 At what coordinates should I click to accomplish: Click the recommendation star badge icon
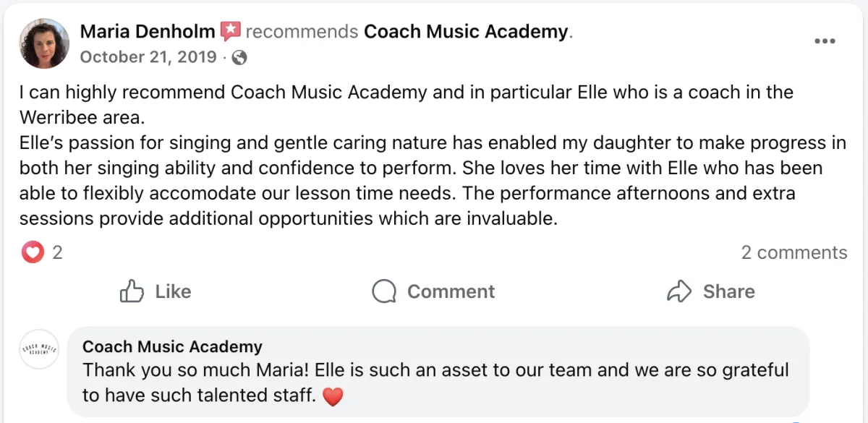[x=231, y=32]
